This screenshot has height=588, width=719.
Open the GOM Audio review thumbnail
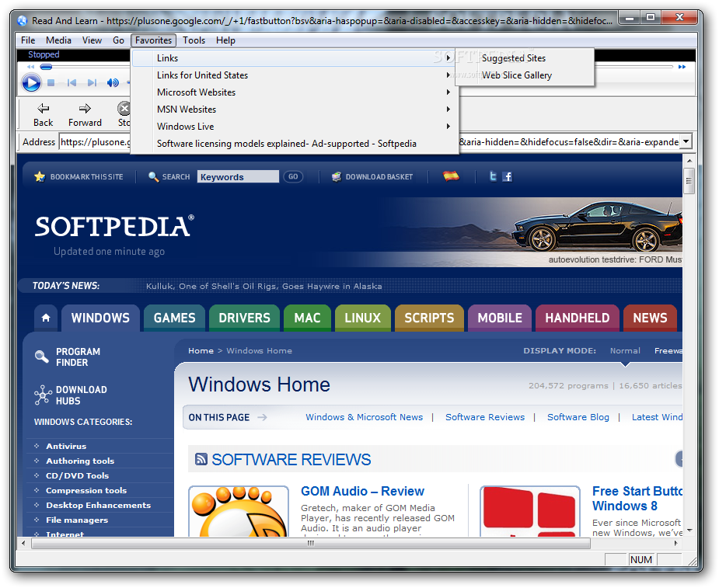tap(239, 510)
